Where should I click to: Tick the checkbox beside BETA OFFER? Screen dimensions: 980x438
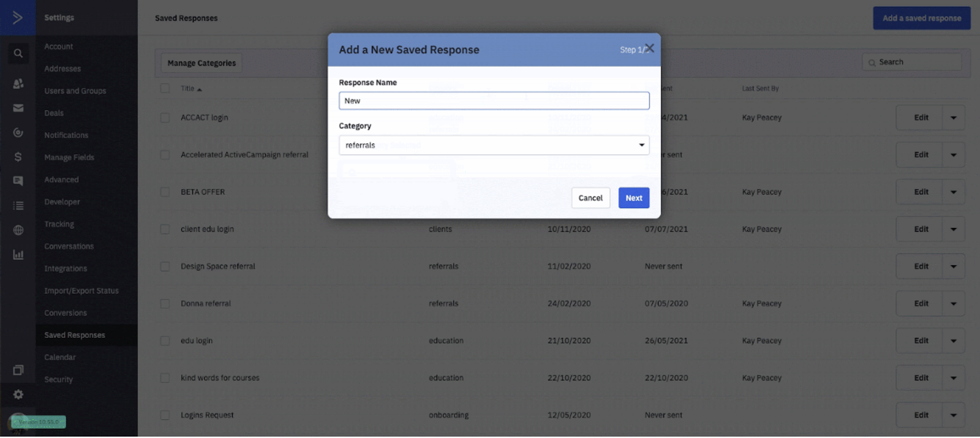coord(165,192)
